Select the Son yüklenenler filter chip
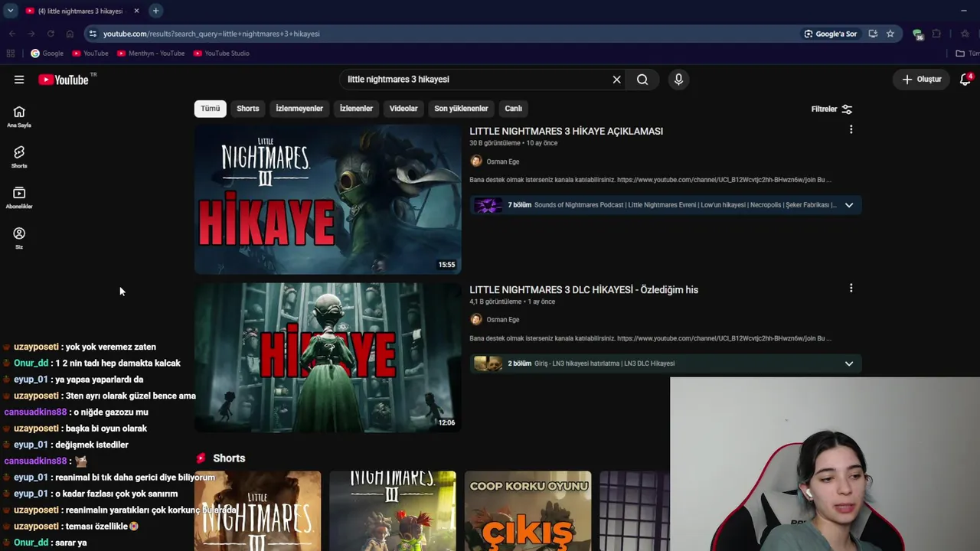Screen dimensions: 980x551 tap(461, 109)
